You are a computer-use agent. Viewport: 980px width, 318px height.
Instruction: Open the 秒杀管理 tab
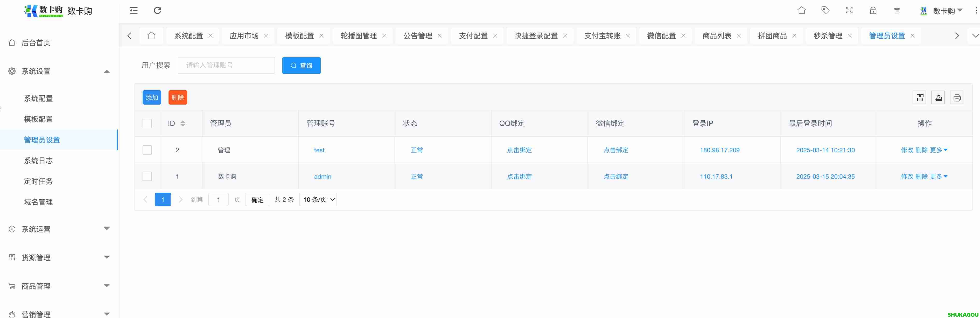click(828, 35)
